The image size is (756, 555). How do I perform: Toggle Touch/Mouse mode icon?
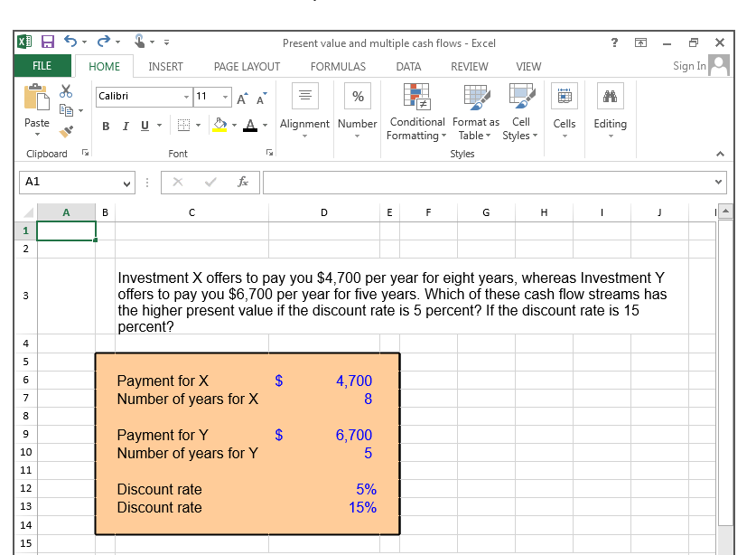pos(139,42)
